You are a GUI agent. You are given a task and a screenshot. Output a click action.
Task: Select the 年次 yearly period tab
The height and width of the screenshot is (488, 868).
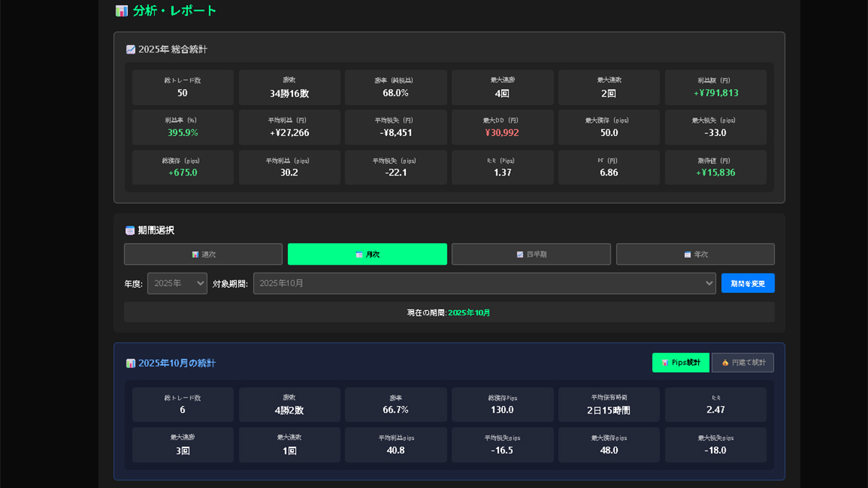pyautogui.click(x=695, y=254)
